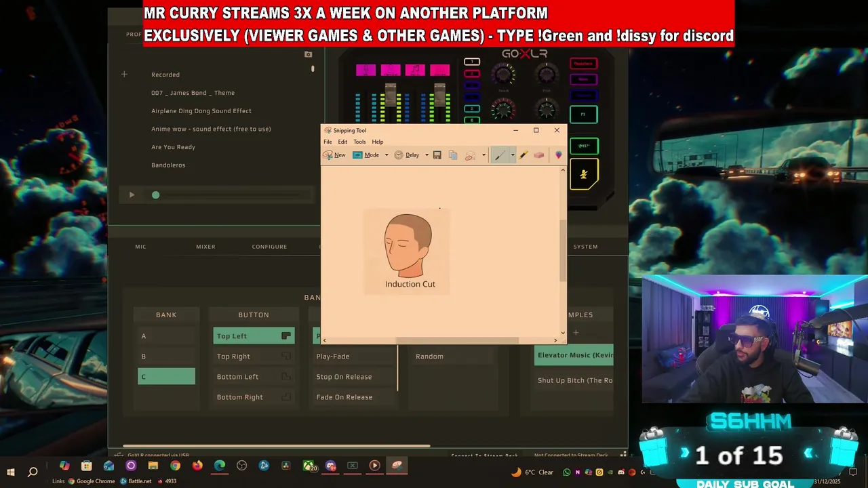Open the Tools menu in Snipping Tool
This screenshot has height=488, width=868.
coord(359,142)
